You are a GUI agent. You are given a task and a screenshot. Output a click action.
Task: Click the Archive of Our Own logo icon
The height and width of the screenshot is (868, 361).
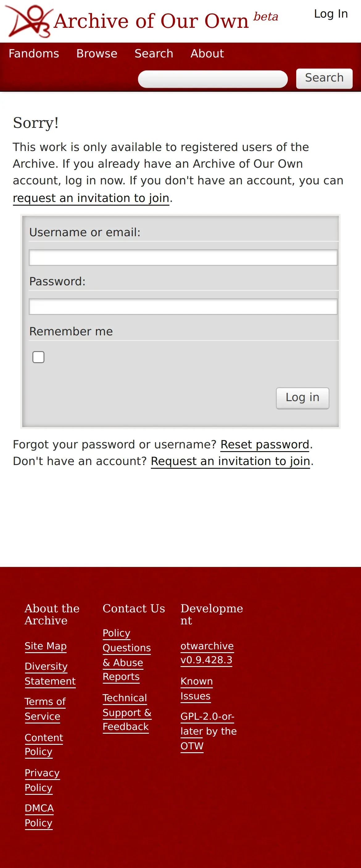point(29,21)
